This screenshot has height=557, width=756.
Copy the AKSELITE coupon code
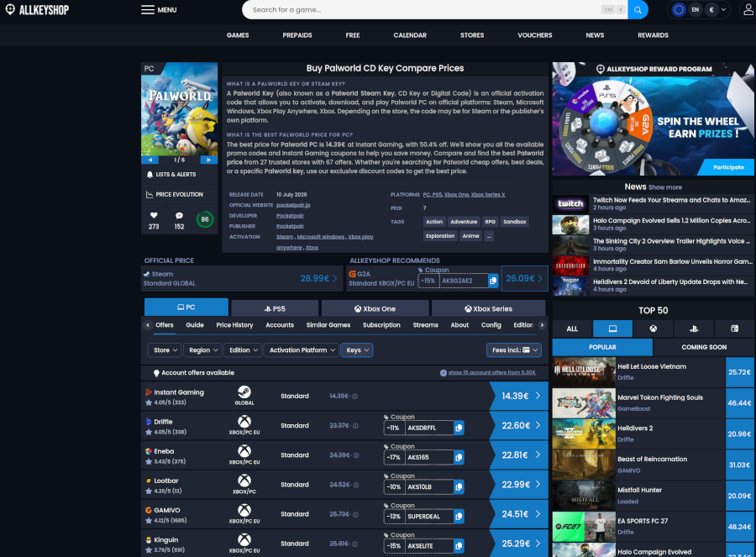click(x=459, y=546)
